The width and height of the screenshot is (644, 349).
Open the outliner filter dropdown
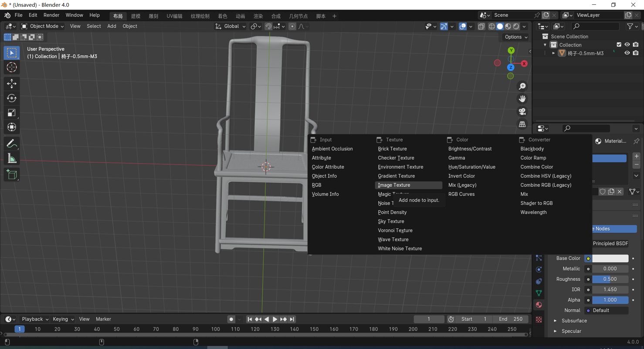pyautogui.click(x=632, y=27)
